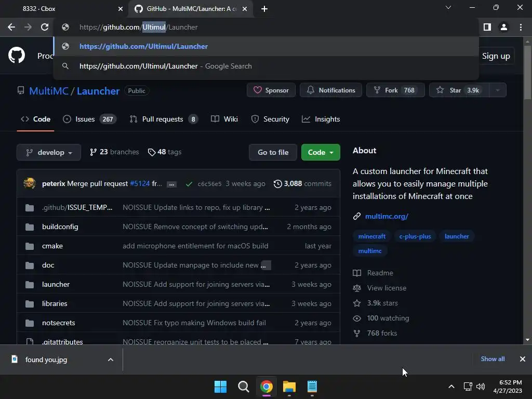Open download options for found you.jpg
Screen dimensions: 532x399
tap(111, 360)
